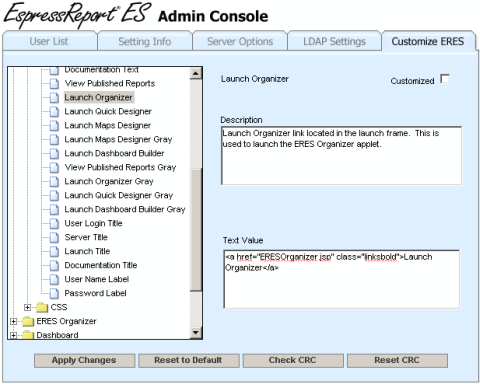Click the tree scrollbar up arrow
480x384 pixels.
pyautogui.click(x=196, y=73)
